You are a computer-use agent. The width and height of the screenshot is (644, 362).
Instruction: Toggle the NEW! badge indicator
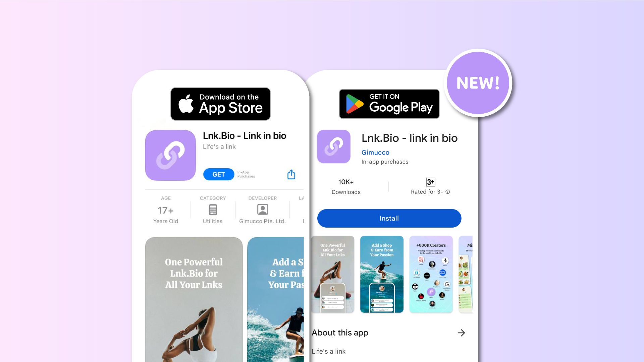point(477,82)
